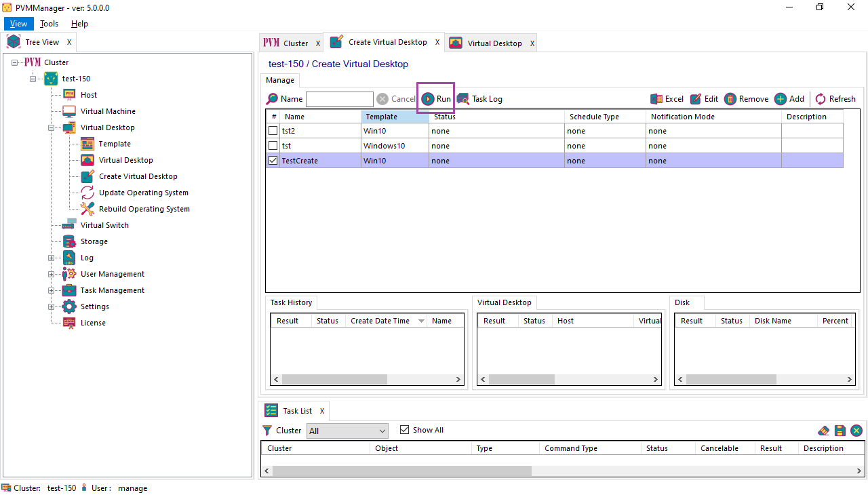
Task: Click the Task Management briefcase icon
Action: click(x=69, y=290)
